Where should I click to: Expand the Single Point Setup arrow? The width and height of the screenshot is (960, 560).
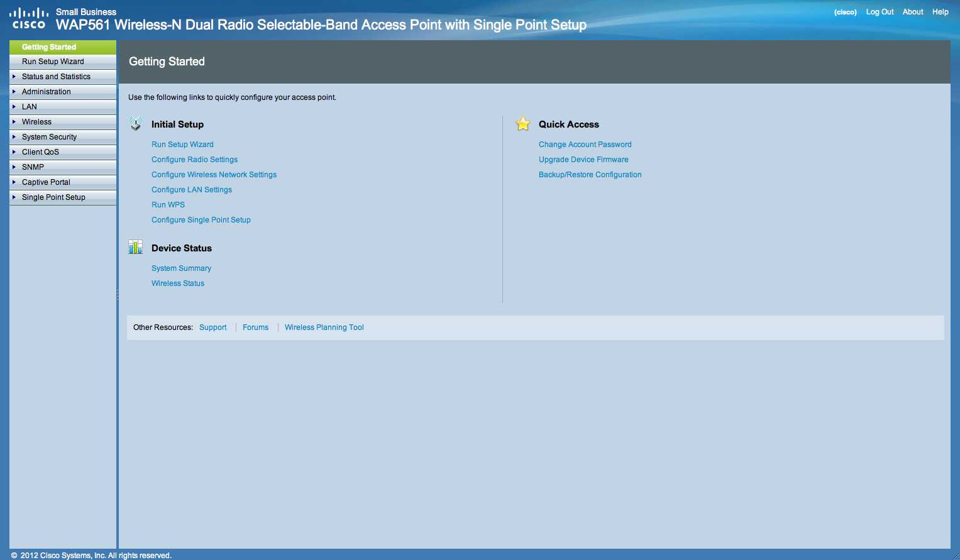pos(14,197)
